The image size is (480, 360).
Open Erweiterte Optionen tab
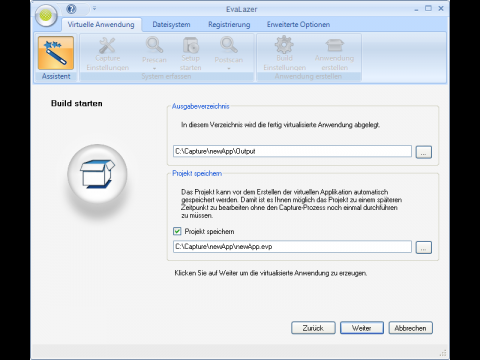(x=298, y=24)
